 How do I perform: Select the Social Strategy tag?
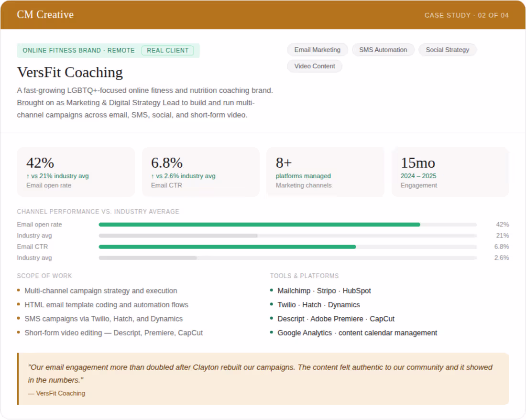(x=447, y=50)
